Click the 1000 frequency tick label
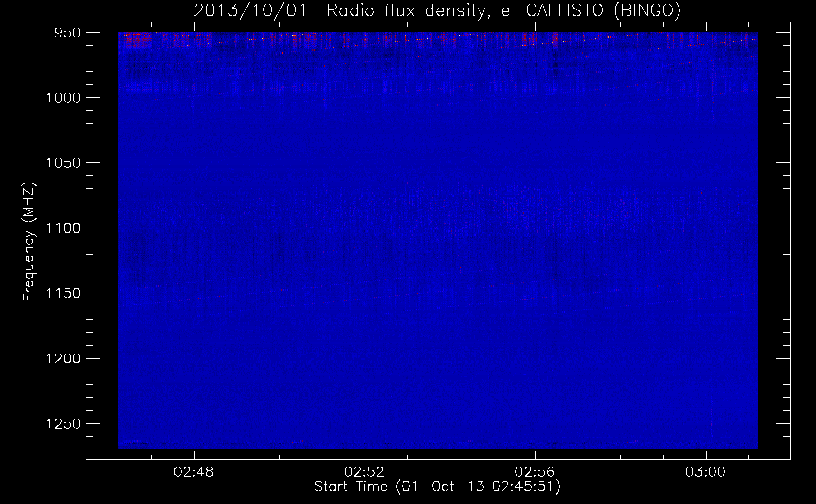816x504 pixels. tap(64, 98)
